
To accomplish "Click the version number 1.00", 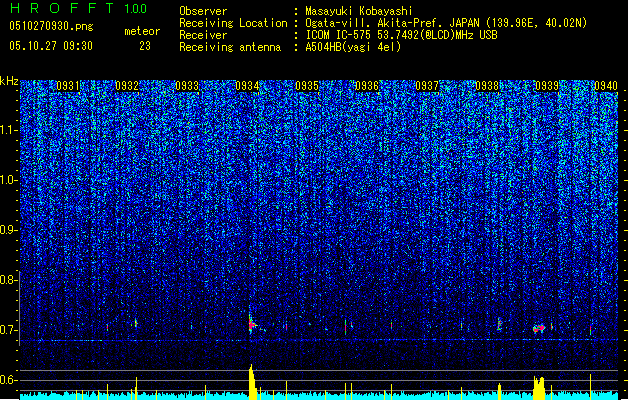I will click(x=135, y=8).
